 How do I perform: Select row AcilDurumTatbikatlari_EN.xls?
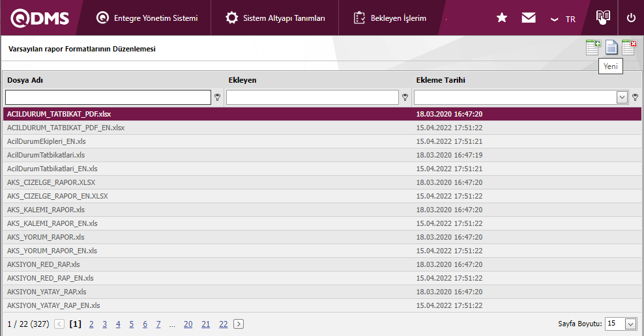pos(322,169)
